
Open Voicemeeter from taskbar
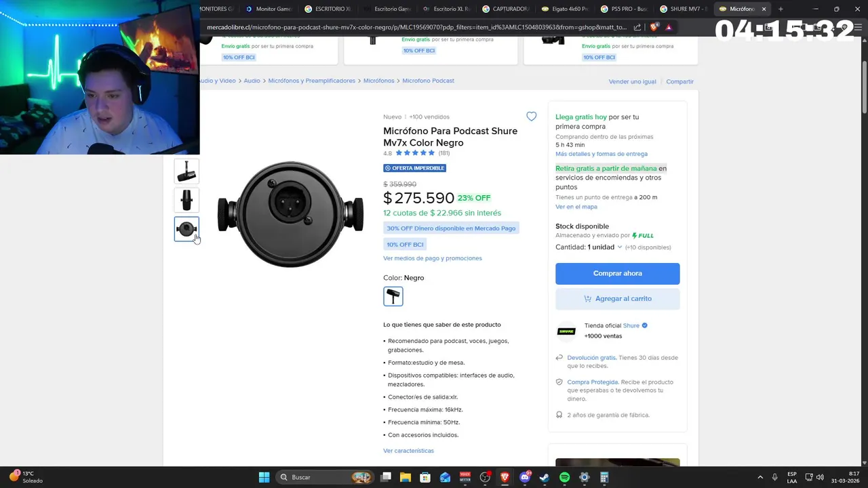pyautogui.click(x=465, y=477)
